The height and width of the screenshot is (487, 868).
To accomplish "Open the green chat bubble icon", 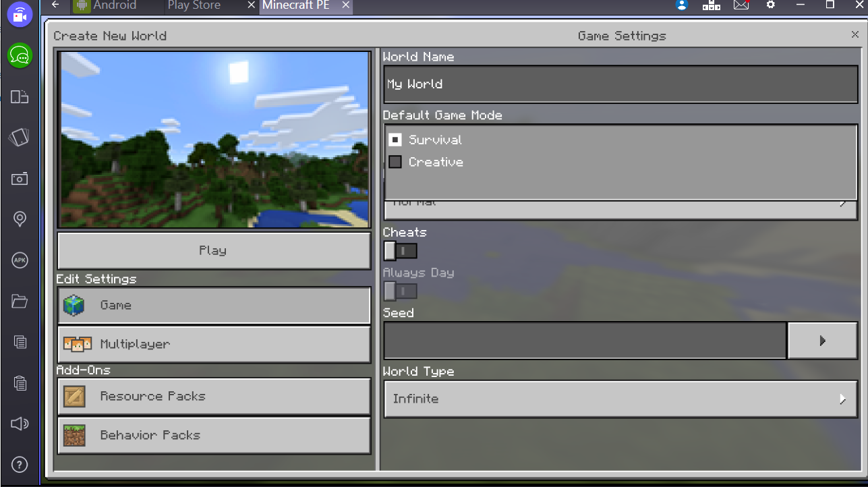I will pyautogui.click(x=20, y=55).
